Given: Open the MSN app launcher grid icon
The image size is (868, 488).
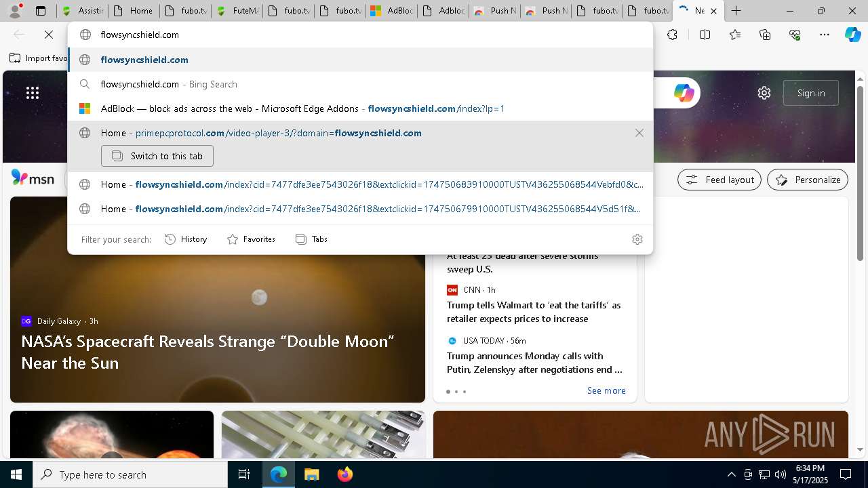Looking at the screenshot, I should 33,93.
